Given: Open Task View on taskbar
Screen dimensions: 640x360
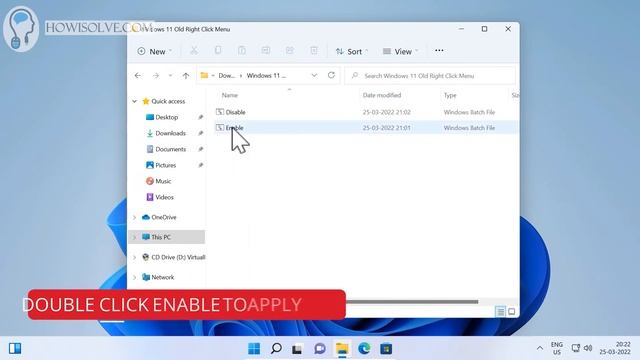Looking at the screenshot, I should pyautogui.click(x=297, y=349).
